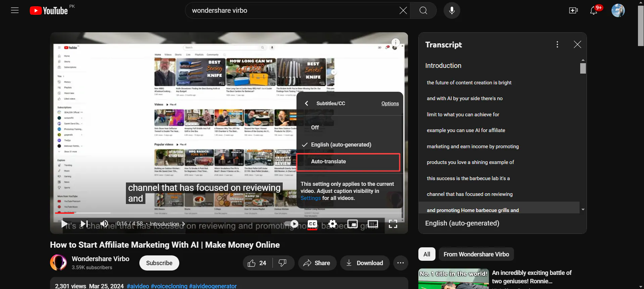This screenshot has height=289, width=644.
Task: Jump to 'and promoting Home barbecue grills' line
Action: point(499,208)
